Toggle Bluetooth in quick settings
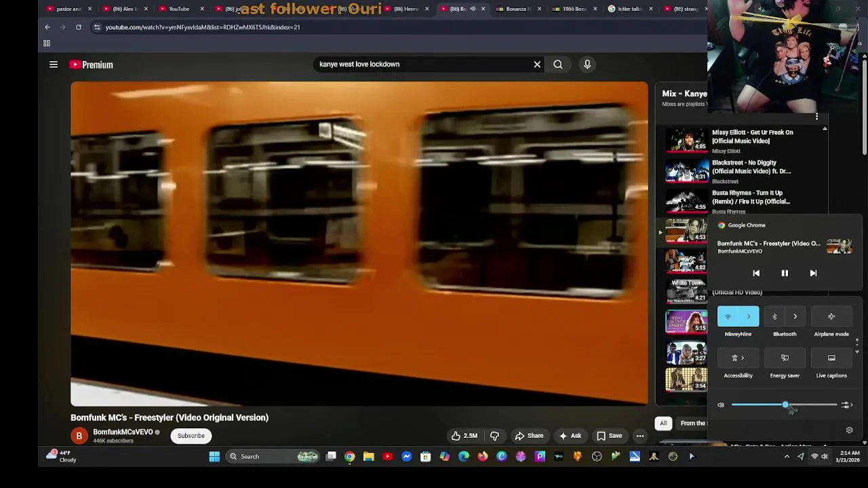The image size is (868, 488). click(x=774, y=317)
